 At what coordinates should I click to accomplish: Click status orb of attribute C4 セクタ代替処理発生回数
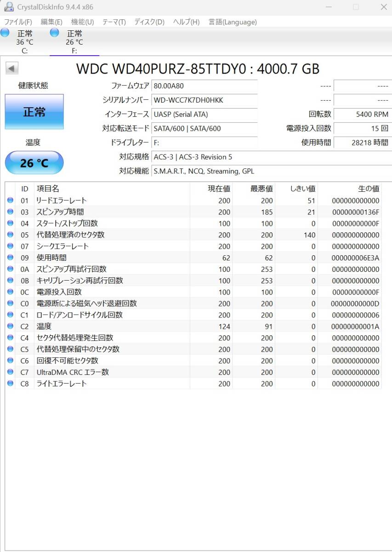click(x=10, y=338)
